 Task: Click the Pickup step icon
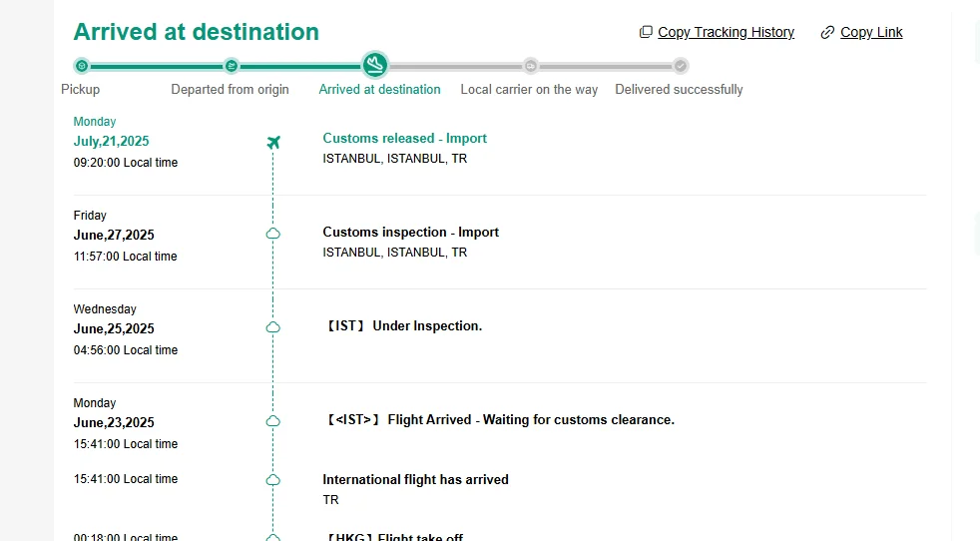(82, 66)
